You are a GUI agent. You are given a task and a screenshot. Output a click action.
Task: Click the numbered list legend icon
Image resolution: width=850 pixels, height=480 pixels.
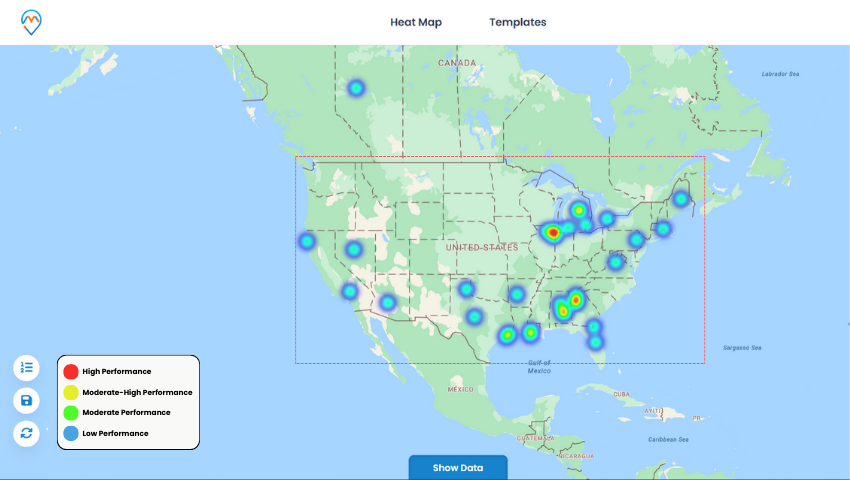pos(26,368)
